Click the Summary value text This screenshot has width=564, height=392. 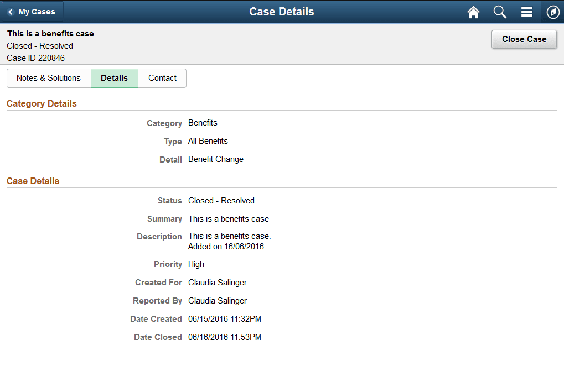click(229, 219)
